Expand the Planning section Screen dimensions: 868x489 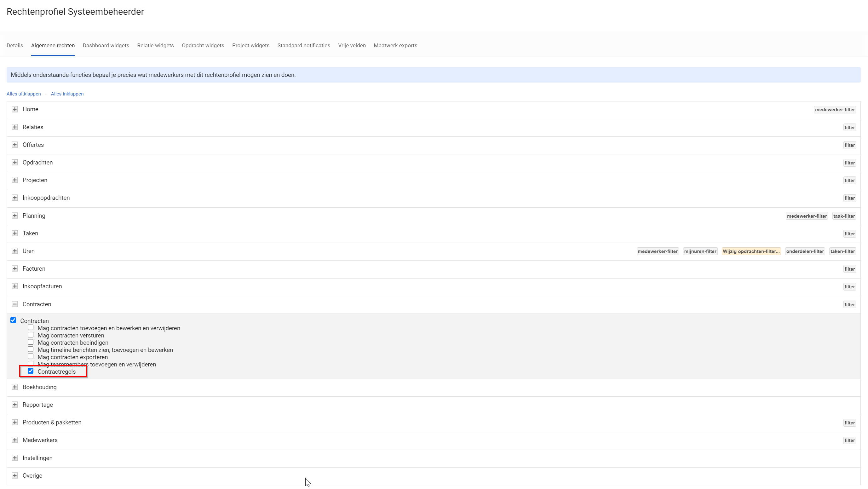14,216
